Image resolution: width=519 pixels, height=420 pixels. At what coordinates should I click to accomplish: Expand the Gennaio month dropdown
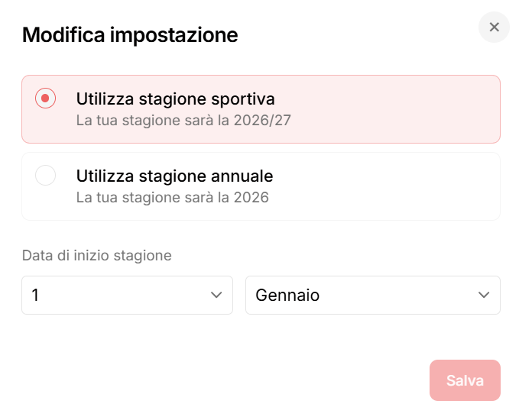pos(372,295)
